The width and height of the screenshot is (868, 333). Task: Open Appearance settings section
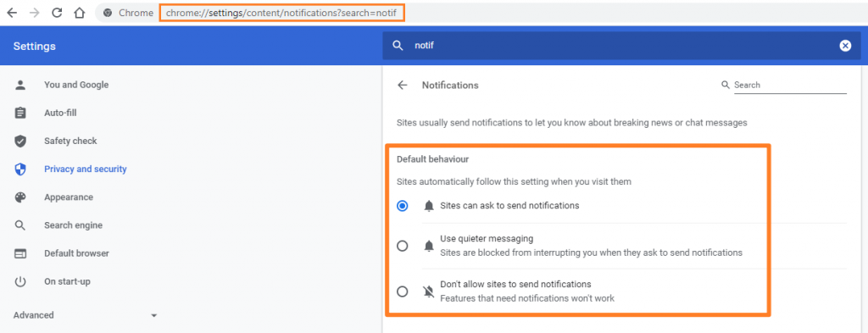(x=69, y=197)
